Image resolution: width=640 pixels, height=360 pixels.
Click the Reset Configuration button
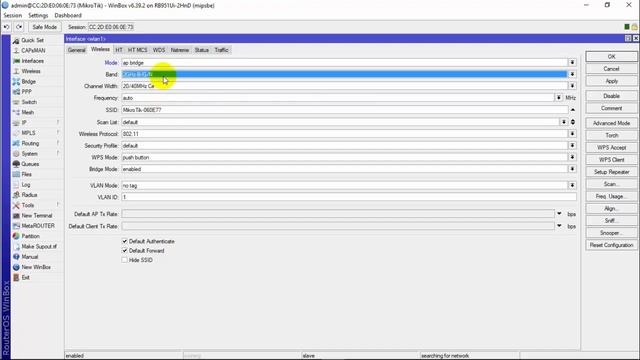coord(611,245)
